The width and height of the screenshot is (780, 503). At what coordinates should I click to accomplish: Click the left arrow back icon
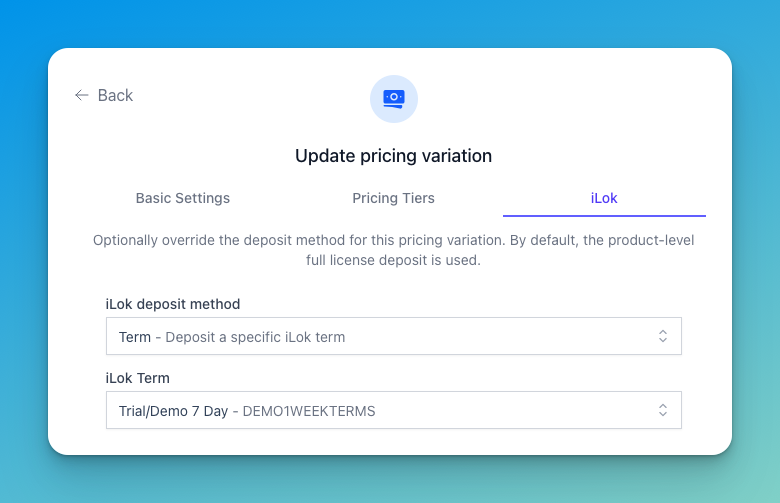[82, 95]
